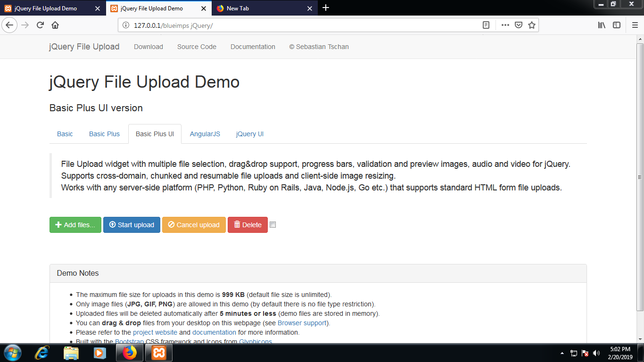Open a new browser tab
This screenshot has width=644, height=362.
(x=326, y=8)
